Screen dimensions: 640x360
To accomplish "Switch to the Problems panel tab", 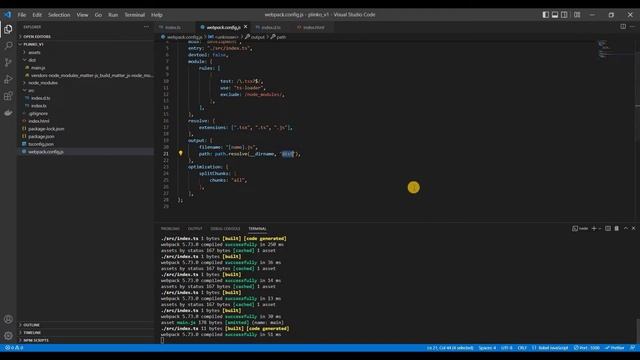I will pyautogui.click(x=170, y=229).
